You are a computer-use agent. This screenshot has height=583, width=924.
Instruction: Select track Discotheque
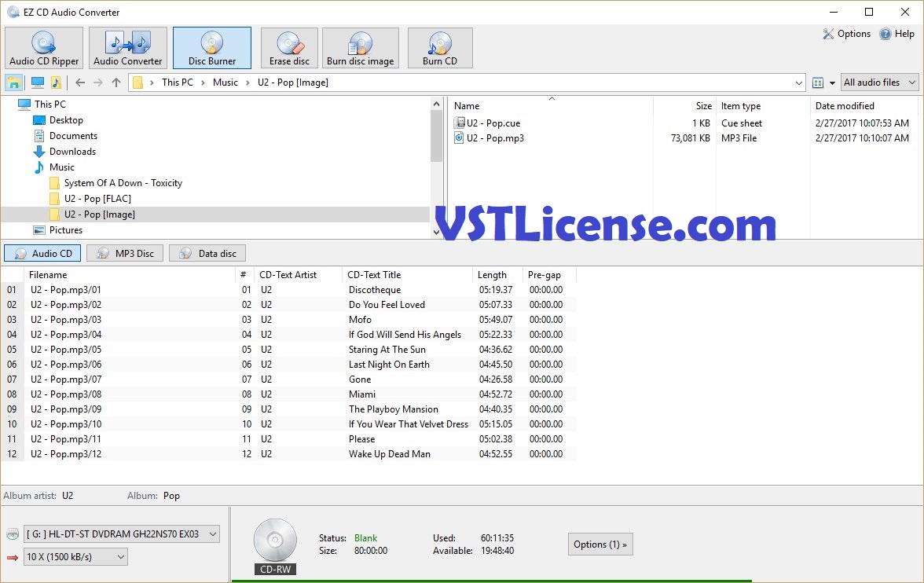pos(375,290)
